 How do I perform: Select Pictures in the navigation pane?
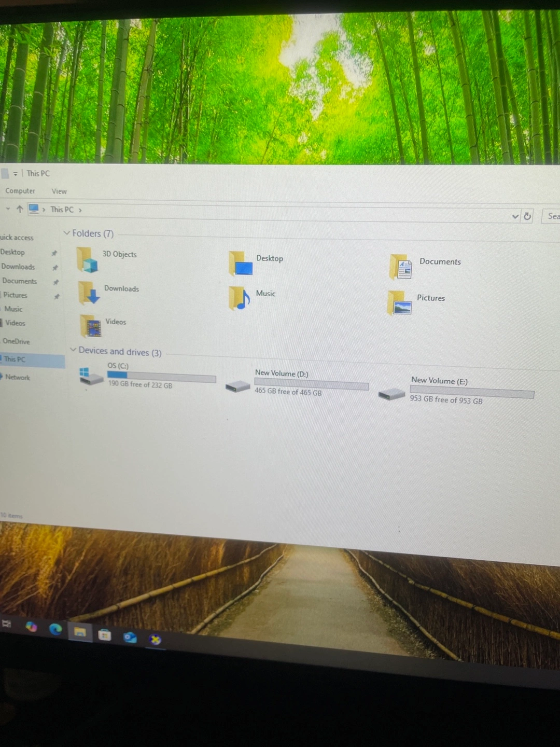tap(15, 295)
